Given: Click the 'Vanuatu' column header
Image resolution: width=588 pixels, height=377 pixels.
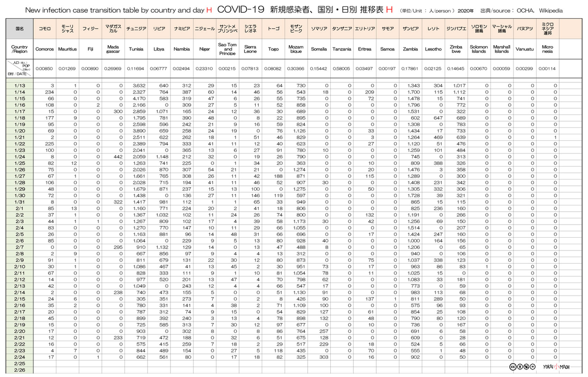Looking at the screenshot, I should coord(524,50).
